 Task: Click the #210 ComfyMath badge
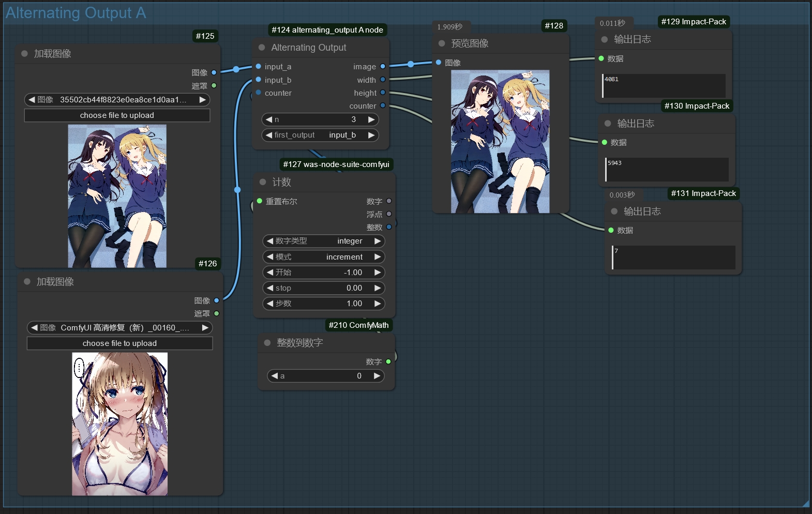click(x=358, y=325)
